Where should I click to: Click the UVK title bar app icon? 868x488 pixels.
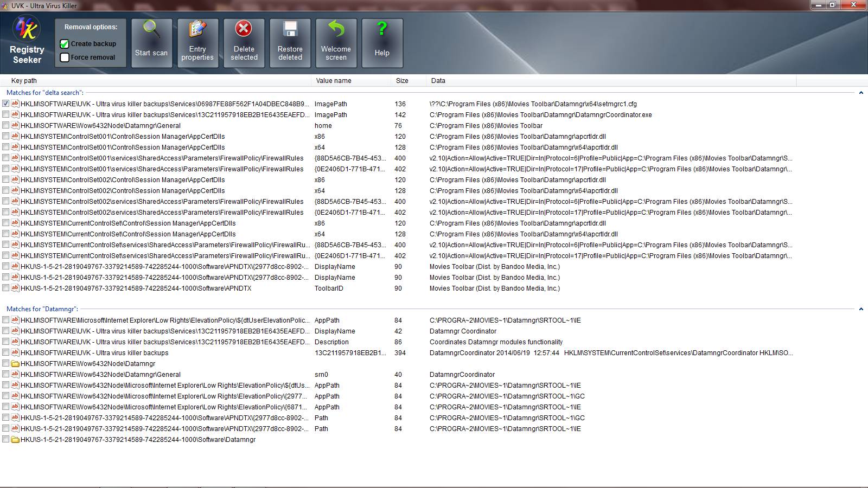[5, 5]
